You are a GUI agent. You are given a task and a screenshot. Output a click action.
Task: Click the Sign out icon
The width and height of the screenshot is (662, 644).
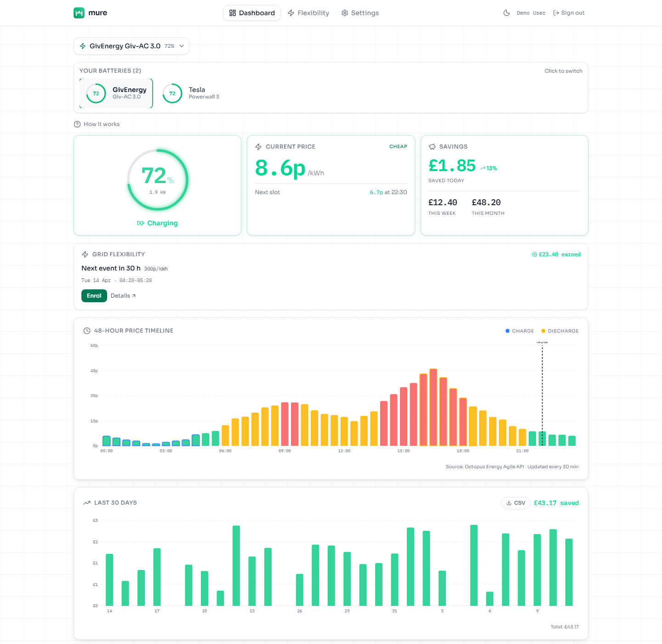click(x=554, y=12)
